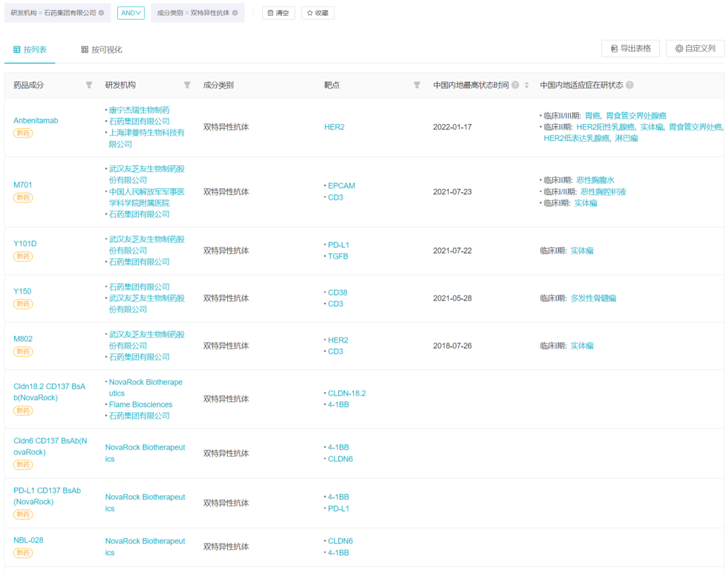Image resolution: width=728 pixels, height=572 pixels.
Task: Open the 研发机构 column filter icon
Action: click(187, 85)
